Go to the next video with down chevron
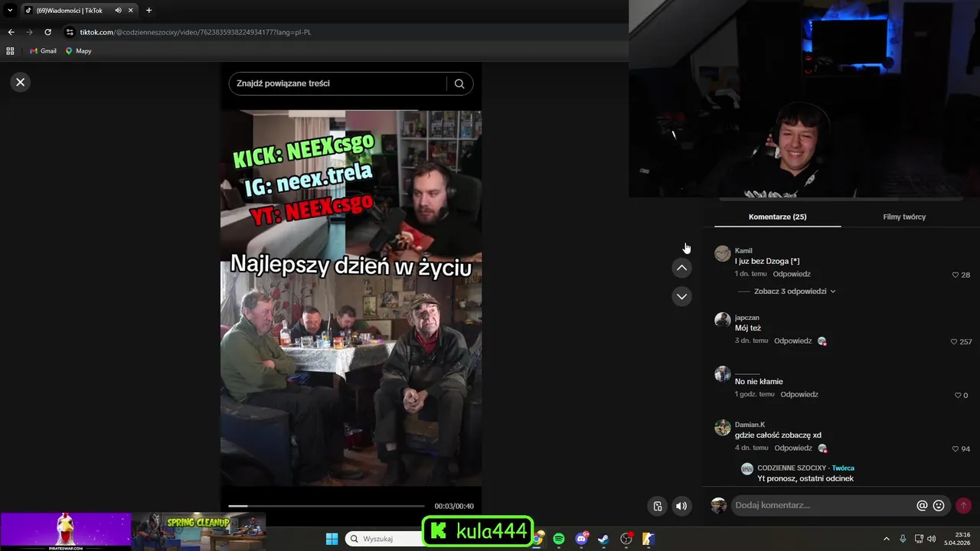Image resolution: width=980 pixels, height=551 pixels. [x=681, y=296]
